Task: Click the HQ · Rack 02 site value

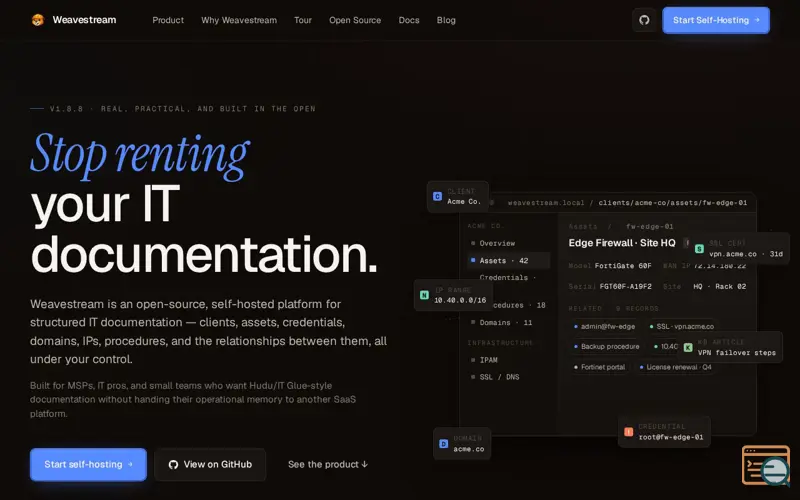Action: coord(719,286)
